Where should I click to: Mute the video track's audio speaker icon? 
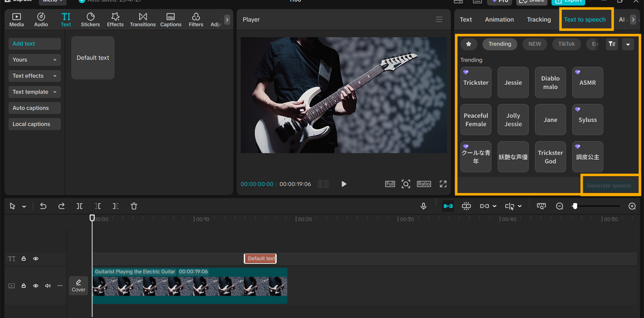(x=48, y=286)
